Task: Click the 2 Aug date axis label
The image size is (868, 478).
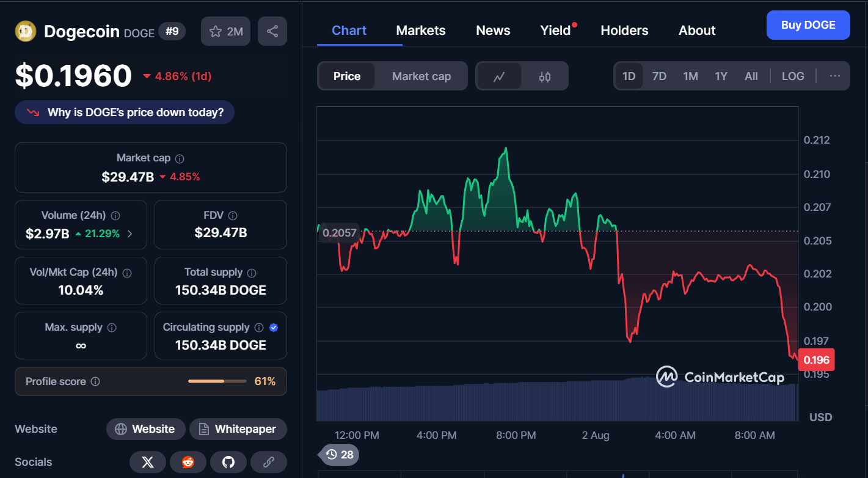Action: point(596,435)
